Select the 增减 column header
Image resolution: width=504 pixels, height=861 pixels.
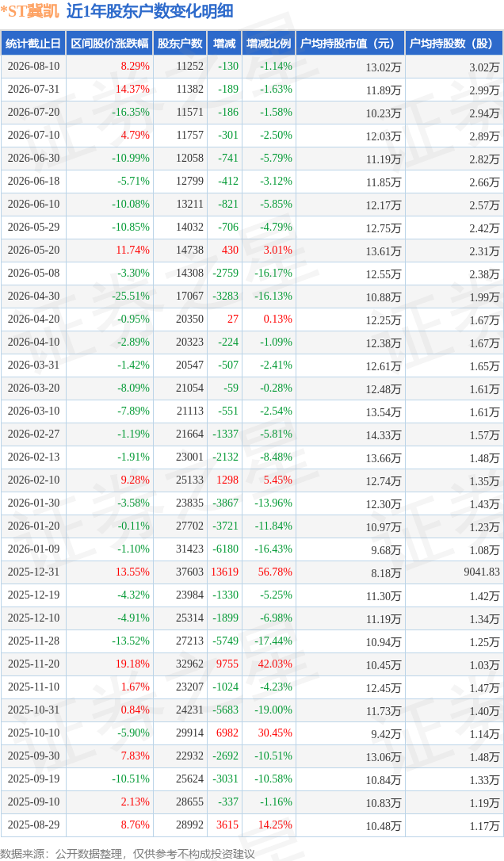pos(224,44)
